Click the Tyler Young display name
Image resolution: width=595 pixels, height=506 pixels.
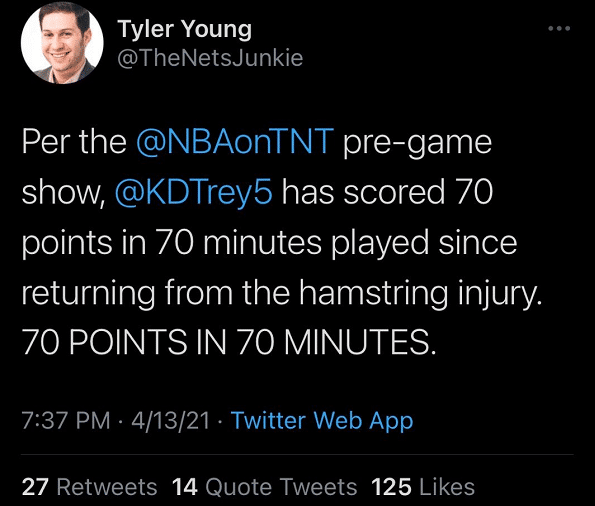point(184,29)
